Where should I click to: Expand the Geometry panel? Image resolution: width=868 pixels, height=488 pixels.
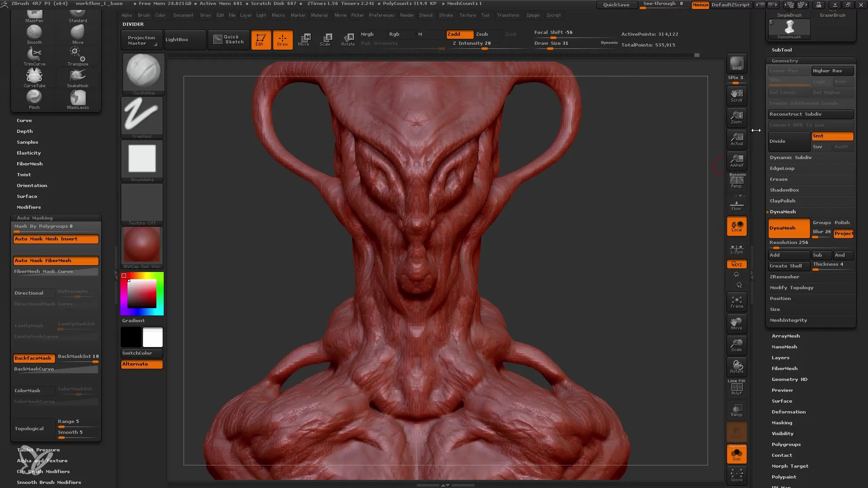click(x=784, y=60)
